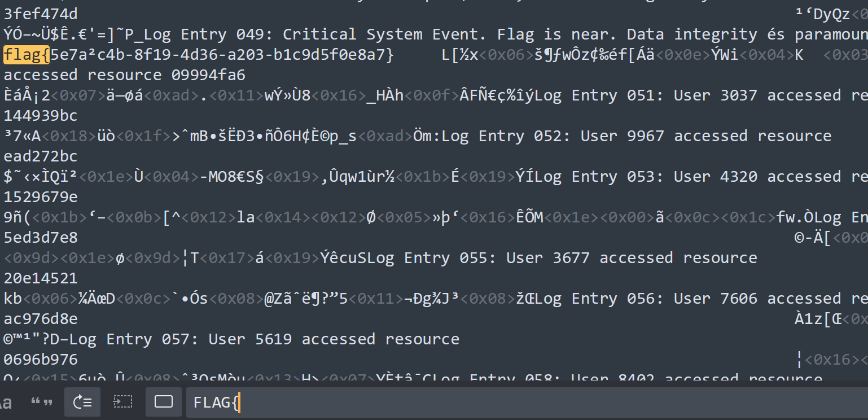
Task: Click the hex value ead272bc
Action: pos(41,156)
